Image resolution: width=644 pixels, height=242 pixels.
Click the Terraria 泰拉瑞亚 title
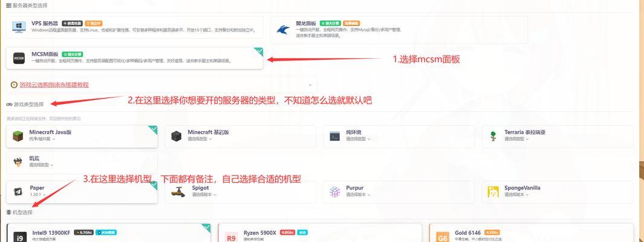coord(525,132)
